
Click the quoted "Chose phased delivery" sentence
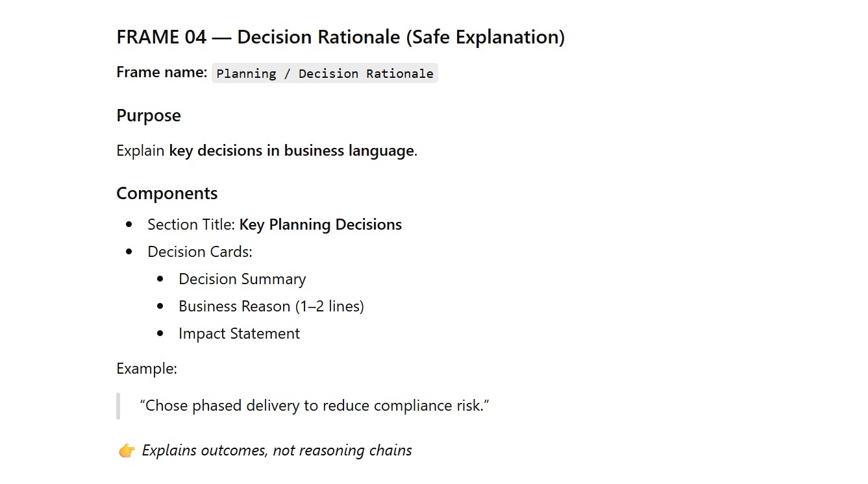(314, 406)
